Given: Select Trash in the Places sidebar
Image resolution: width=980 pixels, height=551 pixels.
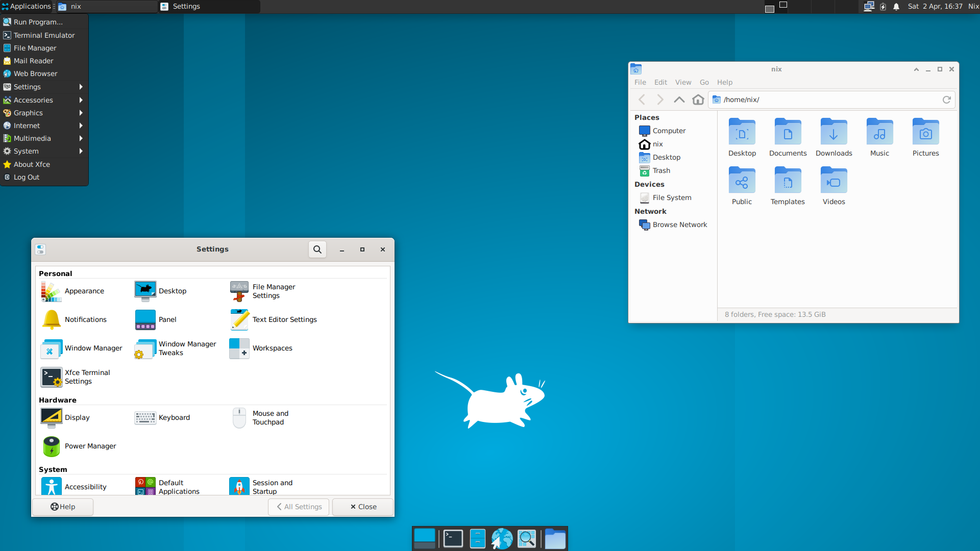Looking at the screenshot, I should coord(661,171).
